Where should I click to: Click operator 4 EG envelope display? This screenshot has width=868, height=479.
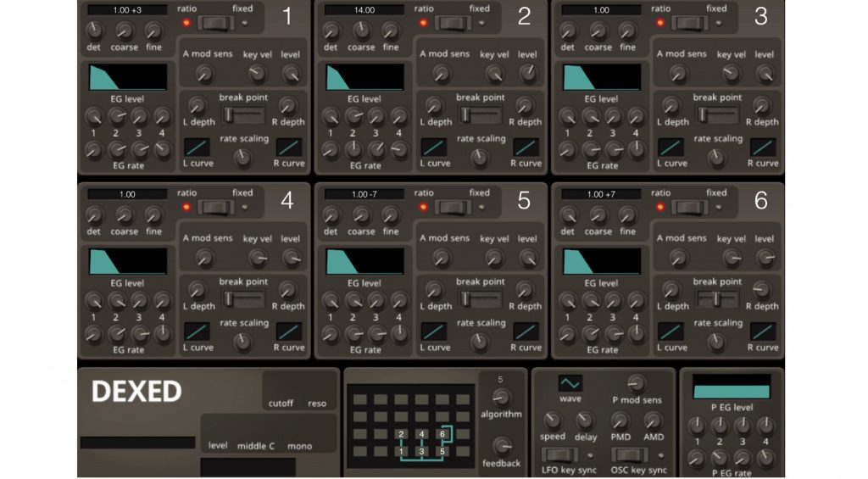(x=128, y=261)
